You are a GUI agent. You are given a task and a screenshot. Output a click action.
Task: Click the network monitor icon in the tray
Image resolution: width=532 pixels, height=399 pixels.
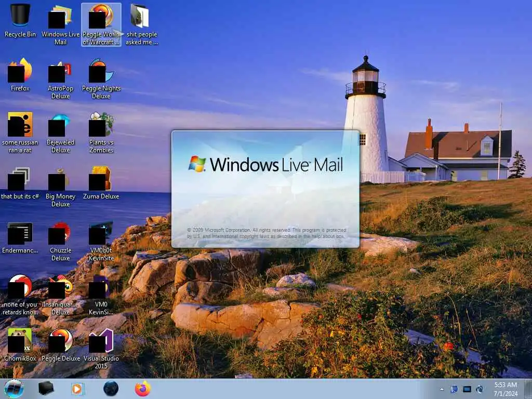467,389
